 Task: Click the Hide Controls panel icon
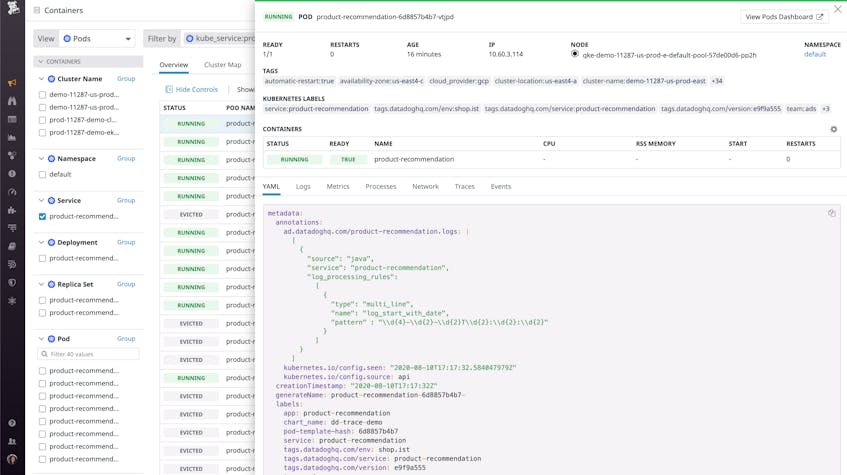tap(169, 89)
